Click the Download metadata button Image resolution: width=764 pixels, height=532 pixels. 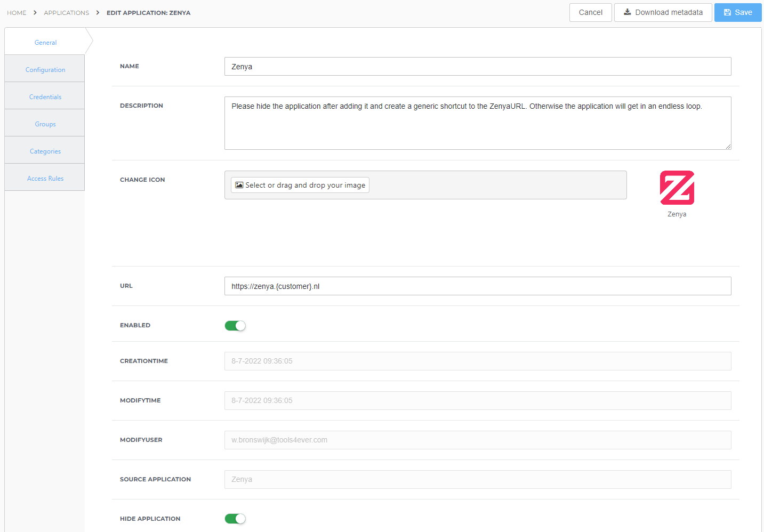[x=663, y=12]
